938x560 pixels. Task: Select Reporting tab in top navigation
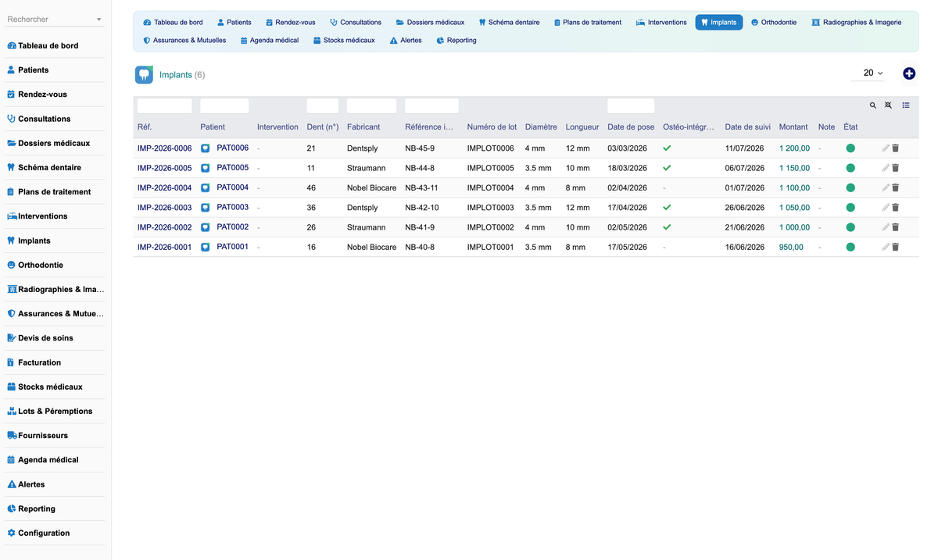click(456, 40)
